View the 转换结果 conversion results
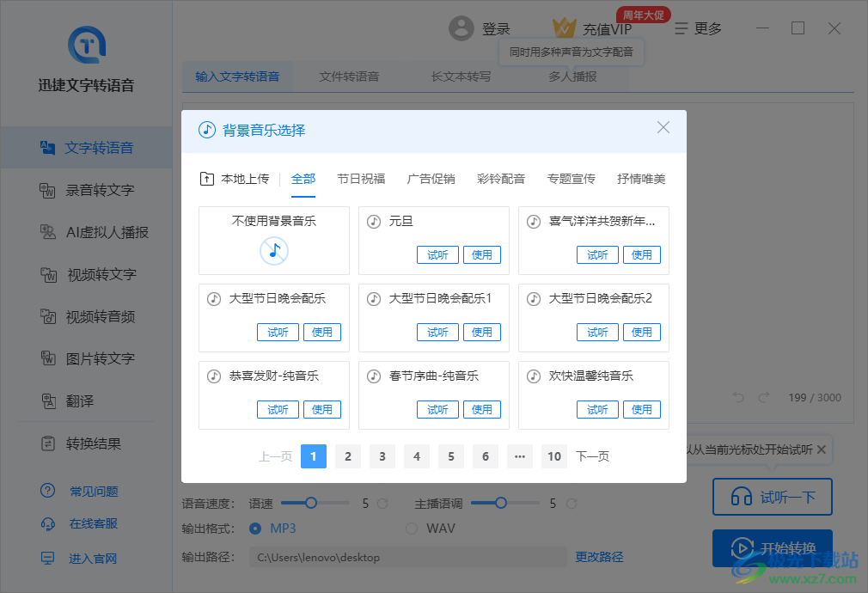Viewport: 868px width, 593px height. [86, 443]
